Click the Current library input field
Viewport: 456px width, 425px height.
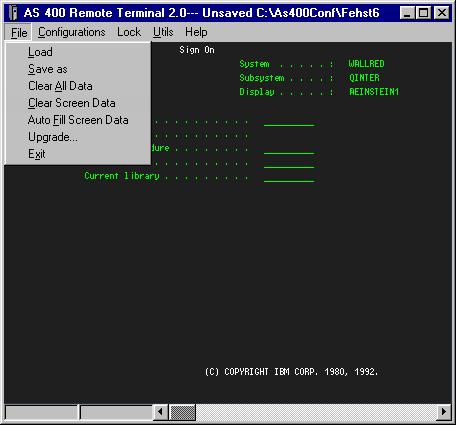tap(289, 177)
